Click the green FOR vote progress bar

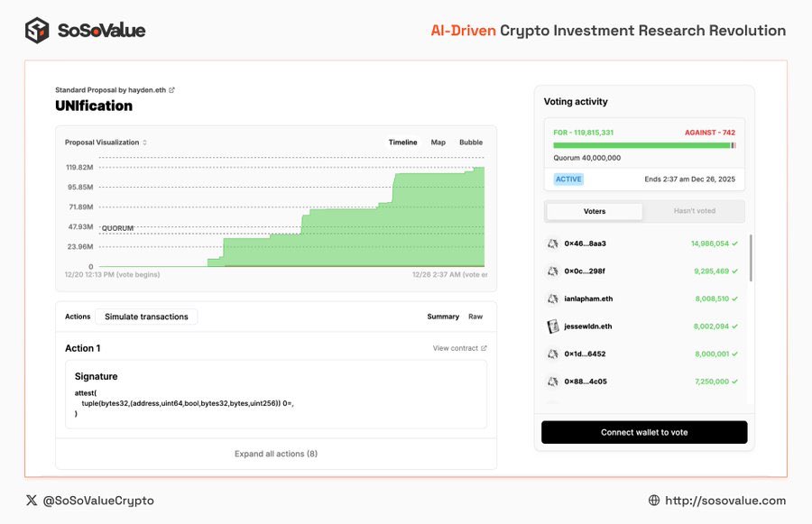pyautogui.click(x=641, y=145)
